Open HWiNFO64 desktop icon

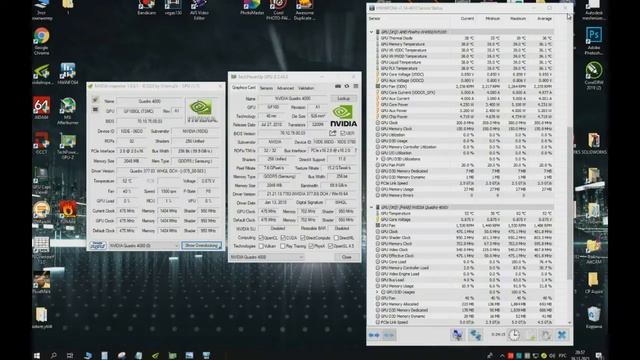click(x=68, y=73)
